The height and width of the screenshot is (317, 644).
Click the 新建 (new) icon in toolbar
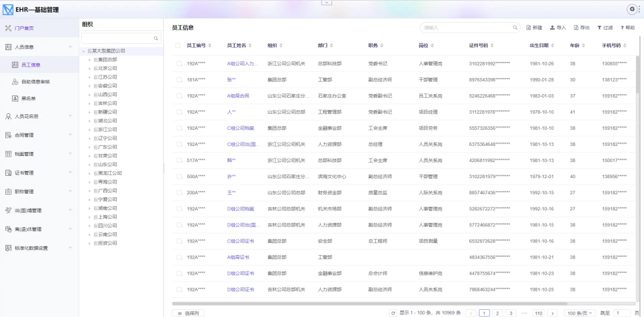point(528,28)
